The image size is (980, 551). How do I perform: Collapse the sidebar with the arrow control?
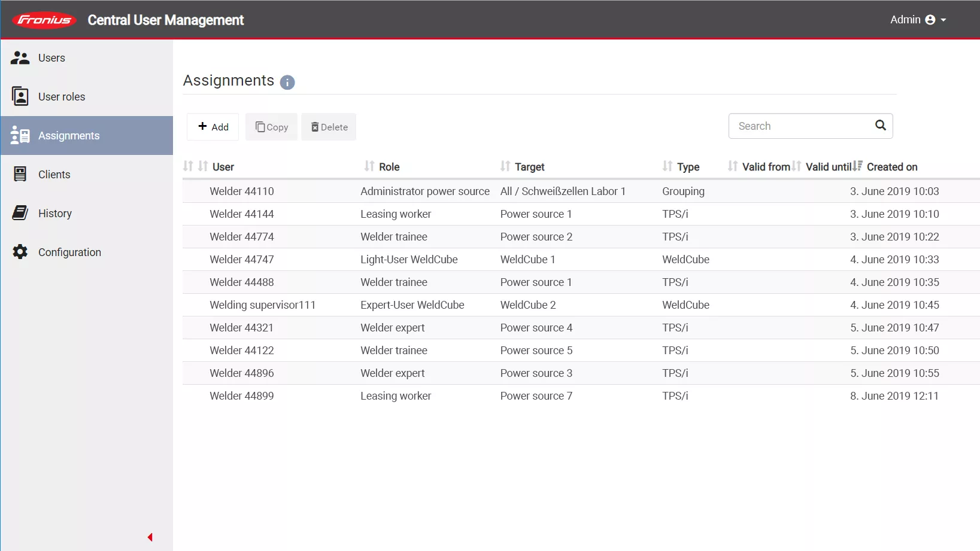click(150, 537)
